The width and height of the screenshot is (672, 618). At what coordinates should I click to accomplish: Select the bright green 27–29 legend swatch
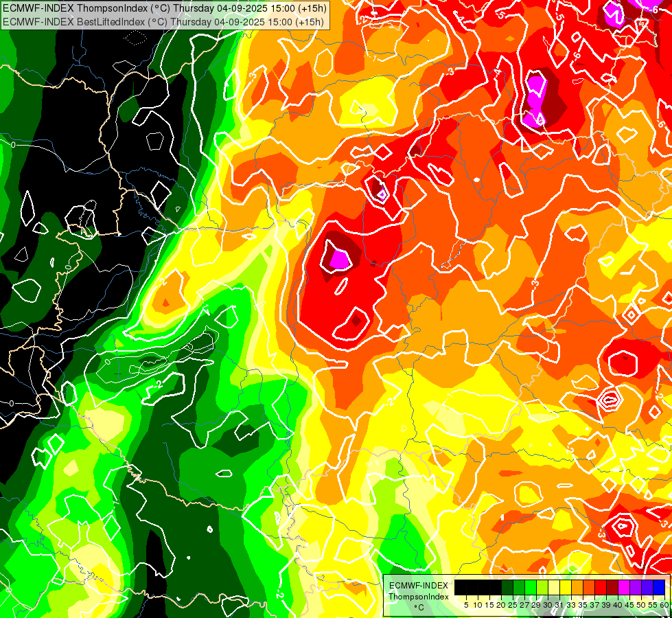(531, 587)
